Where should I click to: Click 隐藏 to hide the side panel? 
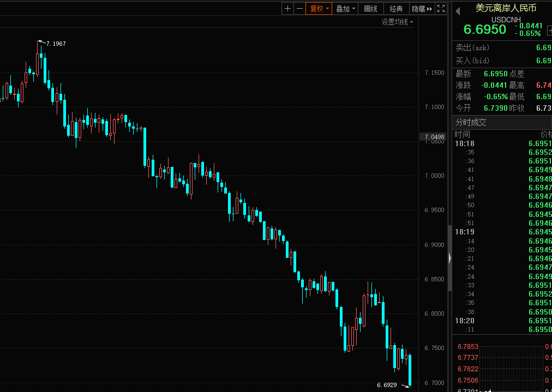422,9
